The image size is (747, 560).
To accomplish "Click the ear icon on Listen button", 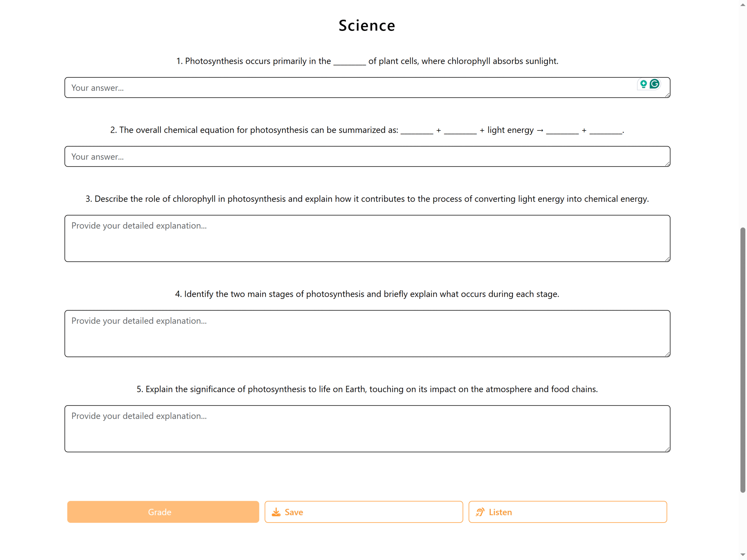I will point(480,512).
